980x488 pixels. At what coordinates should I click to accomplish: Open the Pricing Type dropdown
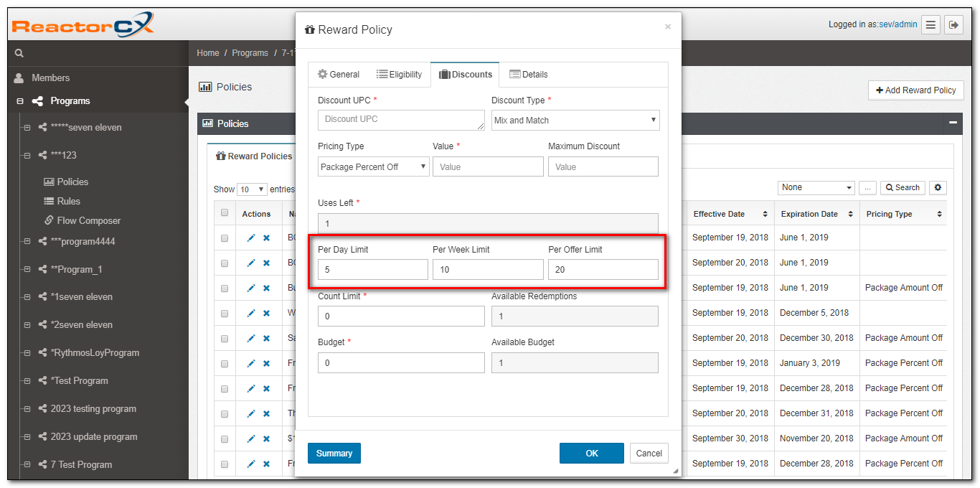pyautogui.click(x=373, y=166)
